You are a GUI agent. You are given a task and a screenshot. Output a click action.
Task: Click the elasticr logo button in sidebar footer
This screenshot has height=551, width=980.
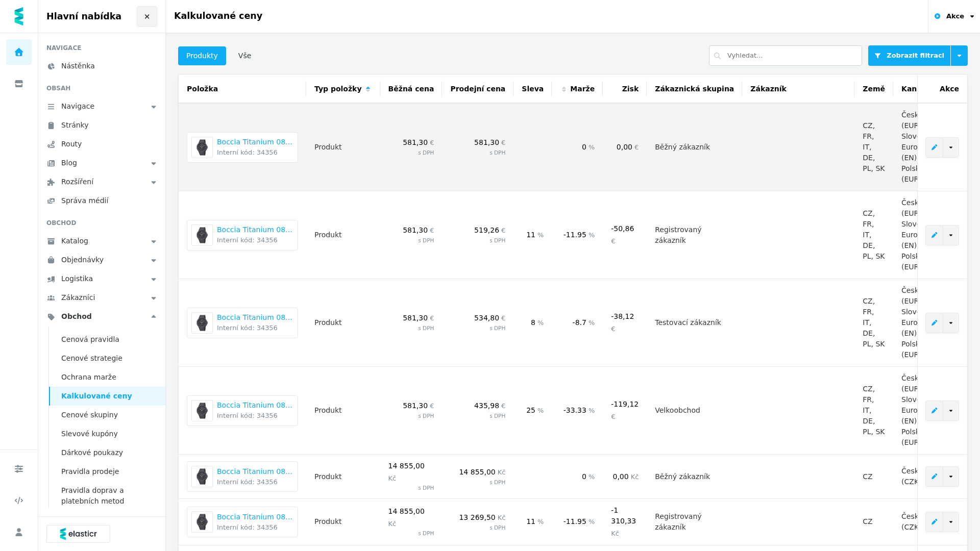click(78, 534)
